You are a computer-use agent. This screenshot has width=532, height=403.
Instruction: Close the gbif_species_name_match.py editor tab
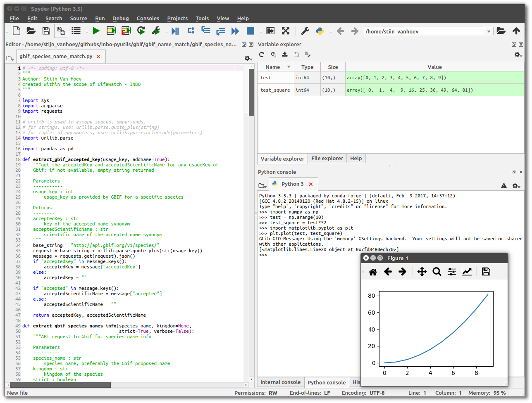(x=98, y=57)
